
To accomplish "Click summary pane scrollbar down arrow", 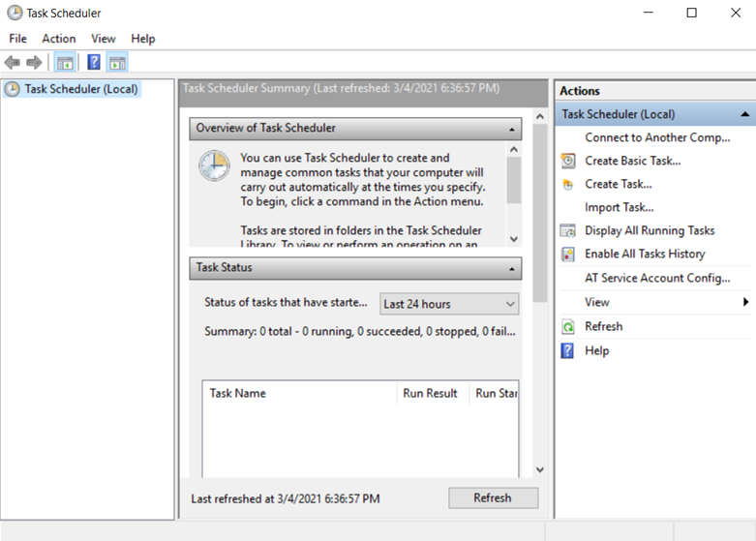I will 540,469.
